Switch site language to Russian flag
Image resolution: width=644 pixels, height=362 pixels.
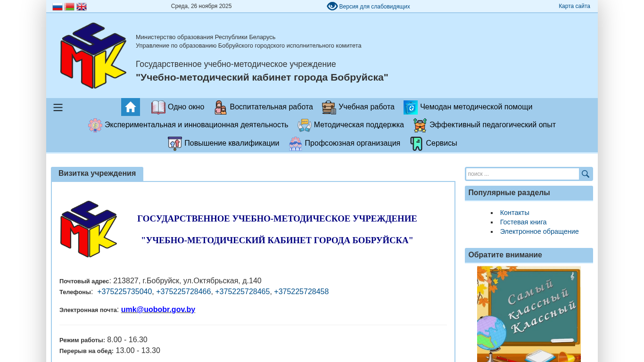[58, 7]
